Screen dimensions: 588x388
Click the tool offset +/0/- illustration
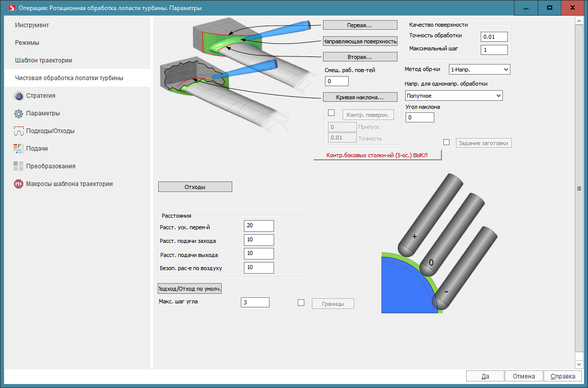click(439, 243)
